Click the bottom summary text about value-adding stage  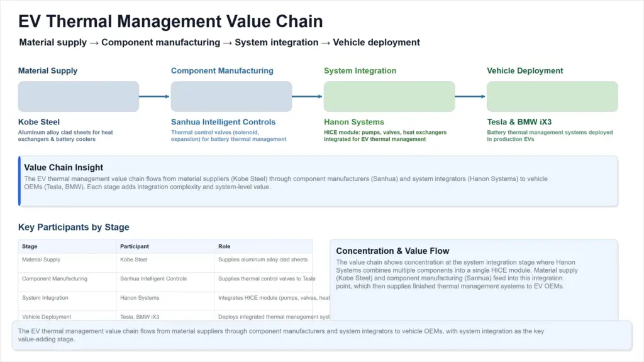281,336
